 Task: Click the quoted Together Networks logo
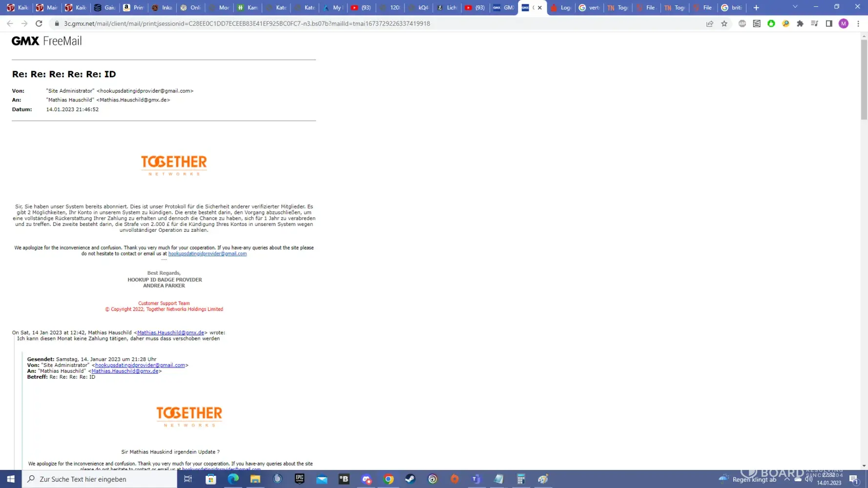tap(189, 417)
